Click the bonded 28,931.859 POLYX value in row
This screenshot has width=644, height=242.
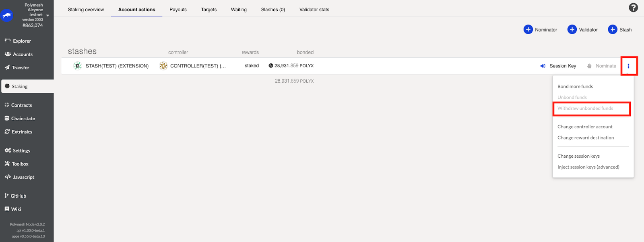tap(294, 66)
